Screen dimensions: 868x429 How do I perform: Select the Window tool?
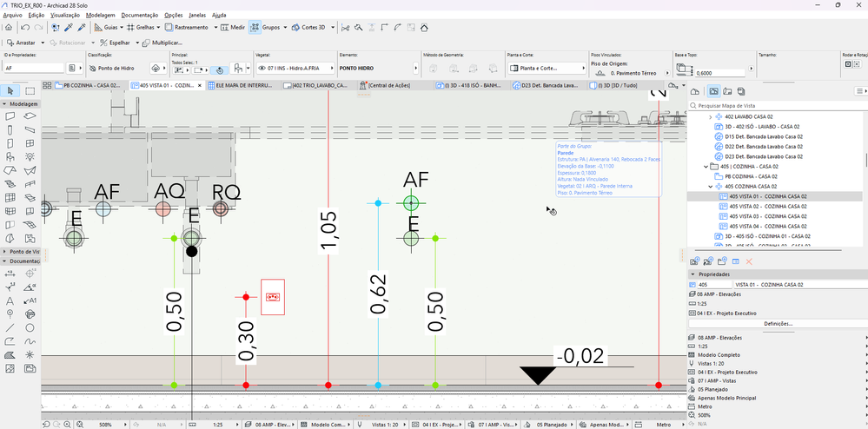(30, 143)
